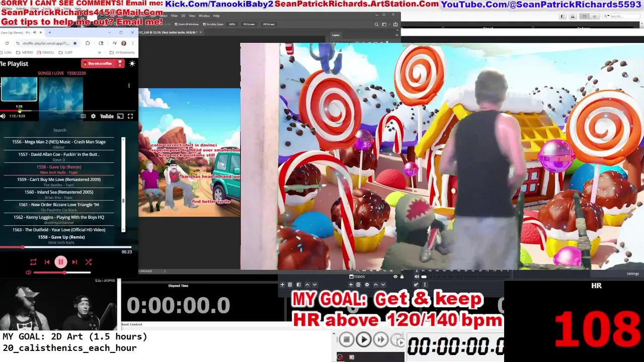
Task: Mute OBS audio mixer speaker icon
Action: (x=417, y=277)
